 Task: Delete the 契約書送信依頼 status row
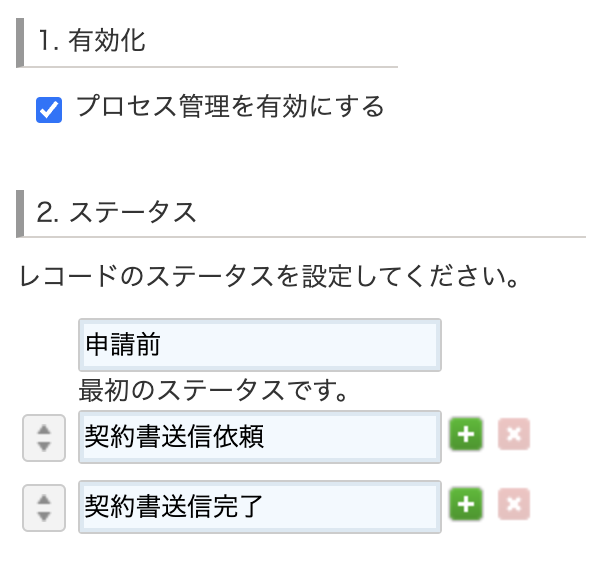(x=514, y=434)
